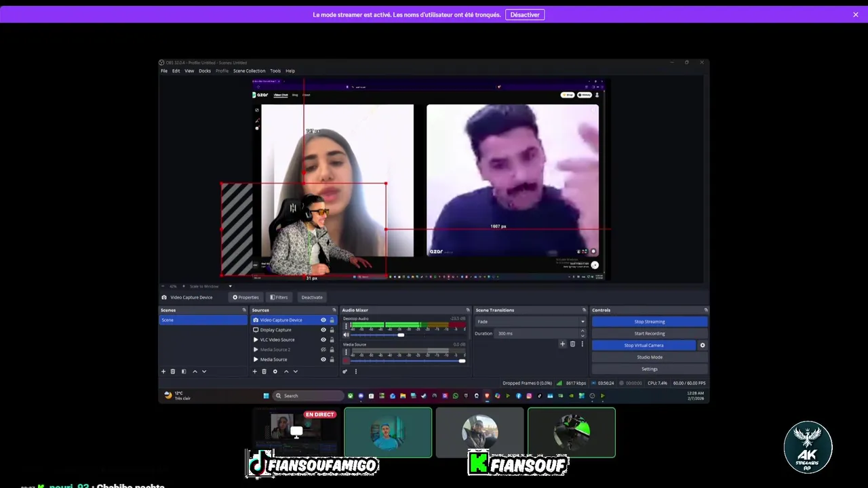The image size is (868, 488).
Task: Remove selected scene with trash icon
Action: coord(172,371)
